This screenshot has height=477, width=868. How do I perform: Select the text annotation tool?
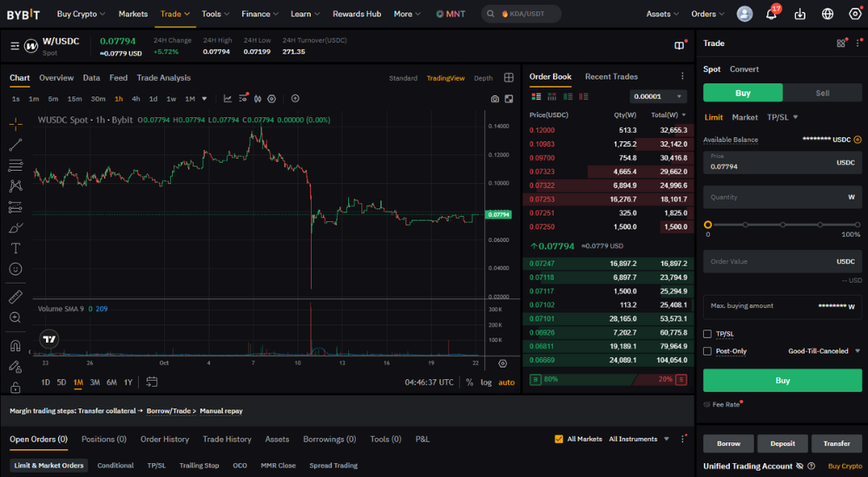point(16,248)
